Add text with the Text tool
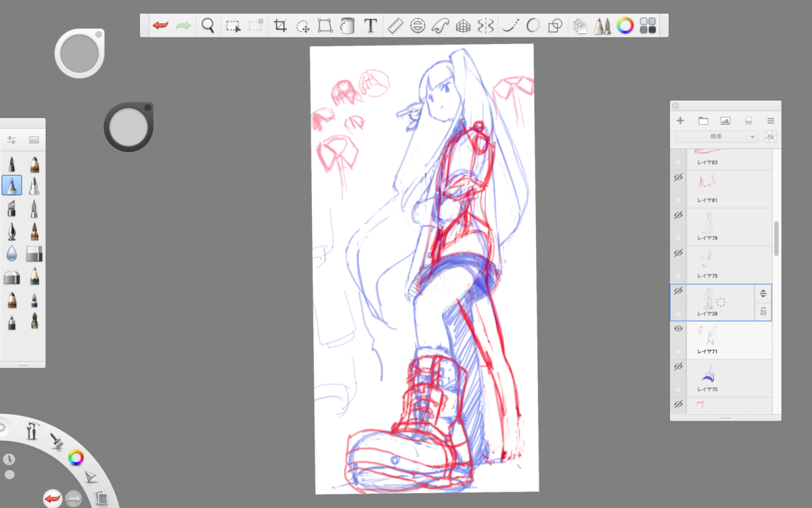Viewport: 812px width, 508px height. (x=370, y=26)
